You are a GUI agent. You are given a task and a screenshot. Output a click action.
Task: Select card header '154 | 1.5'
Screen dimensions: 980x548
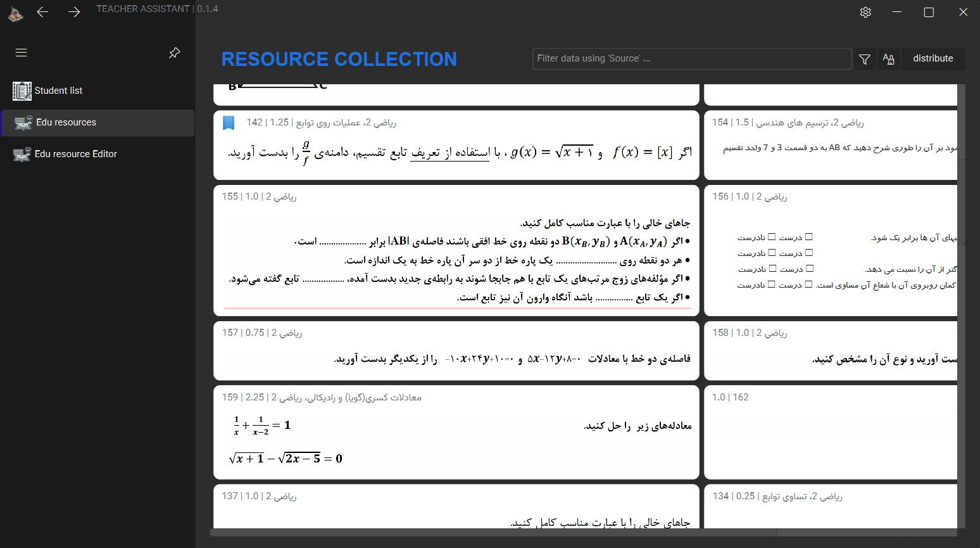coord(788,123)
